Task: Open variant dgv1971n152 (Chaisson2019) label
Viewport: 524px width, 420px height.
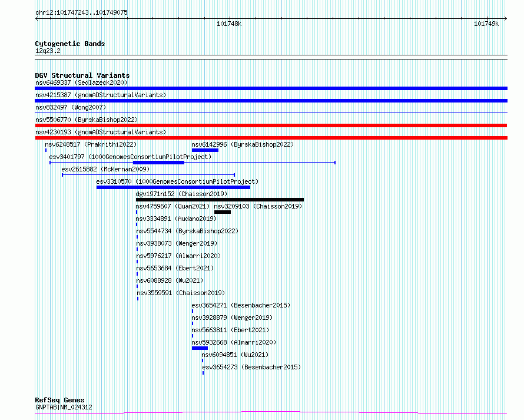Action: [x=181, y=194]
